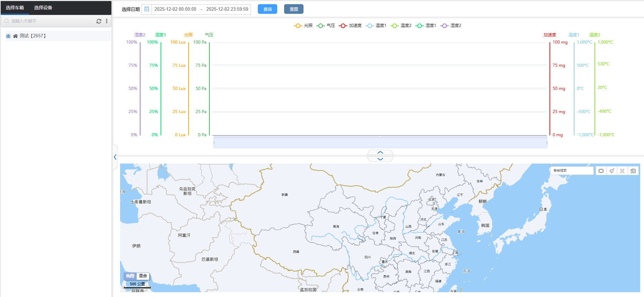This screenshot has height=297, width=644.
Task: Hide the 气压 series in the chart legend
Action: (x=326, y=26)
